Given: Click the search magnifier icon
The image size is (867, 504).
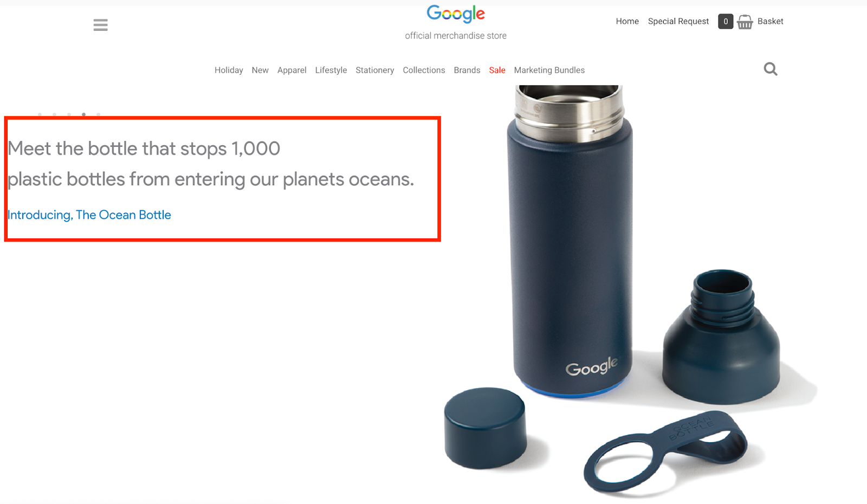Looking at the screenshot, I should pos(771,69).
